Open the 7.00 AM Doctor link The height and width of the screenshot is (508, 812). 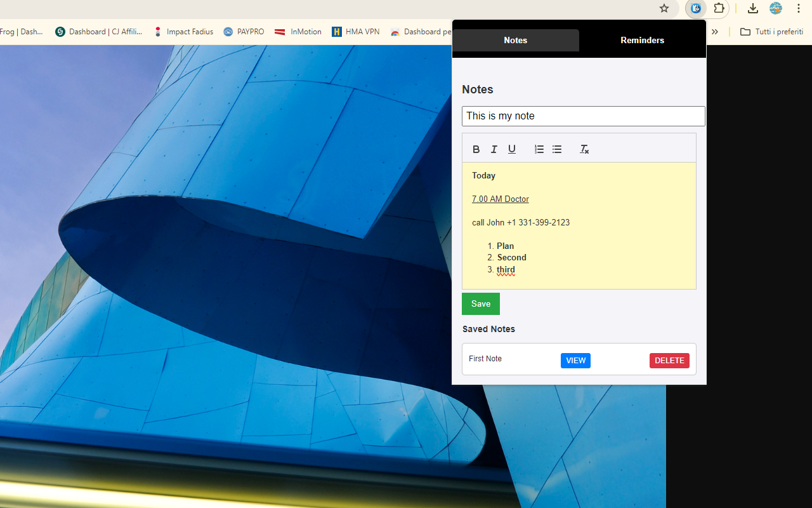(x=500, y=199)
